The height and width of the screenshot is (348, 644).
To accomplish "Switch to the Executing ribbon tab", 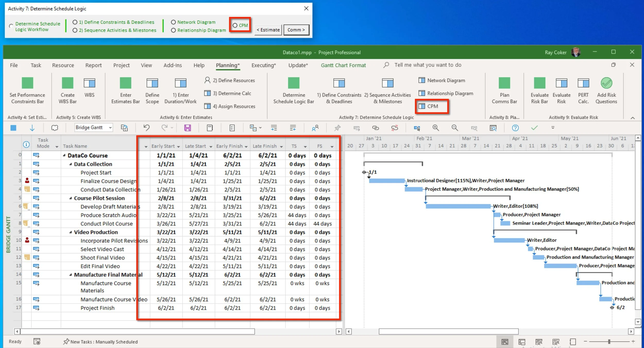I will coord(263,65).
